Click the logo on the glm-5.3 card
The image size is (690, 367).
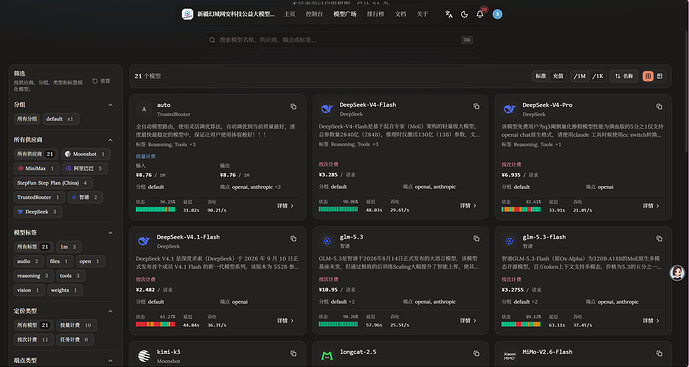point(327,241)
